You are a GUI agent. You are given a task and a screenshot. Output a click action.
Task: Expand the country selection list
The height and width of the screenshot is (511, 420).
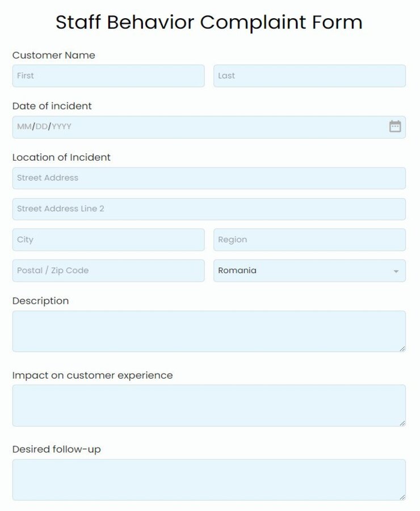(x=309, y=271)
